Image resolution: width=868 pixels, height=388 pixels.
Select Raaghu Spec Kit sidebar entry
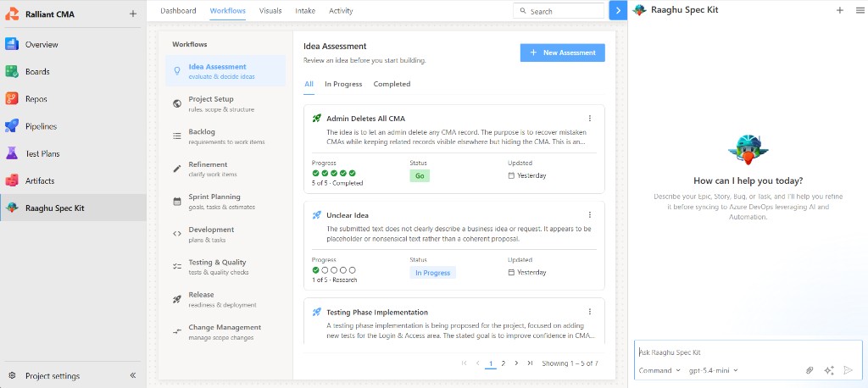coord(73,208)
